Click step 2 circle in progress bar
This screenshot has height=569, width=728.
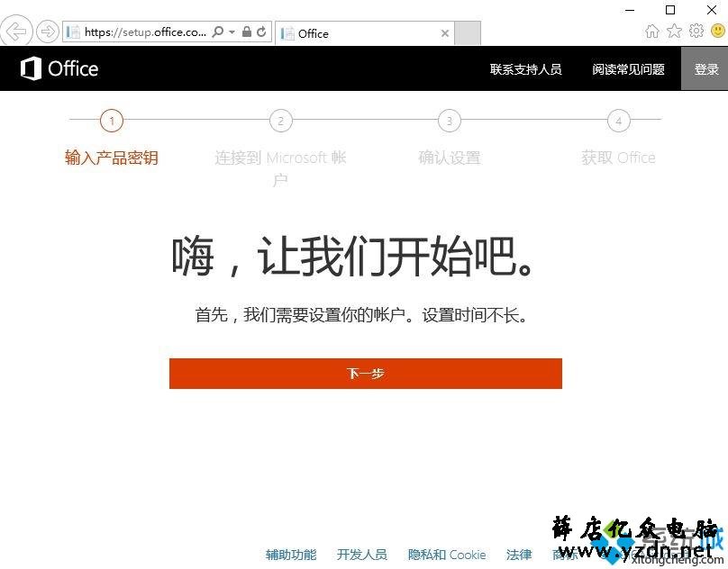click(x=281, y=121)
